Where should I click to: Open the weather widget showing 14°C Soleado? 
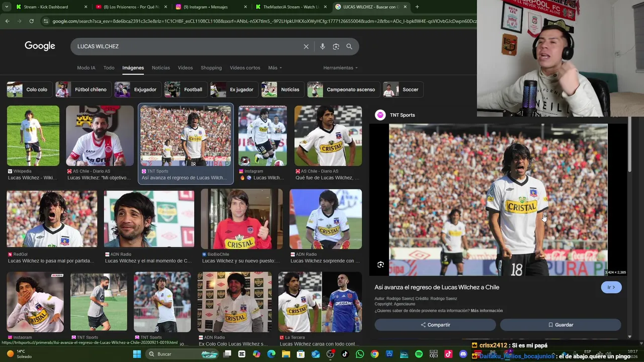[20, 354]
